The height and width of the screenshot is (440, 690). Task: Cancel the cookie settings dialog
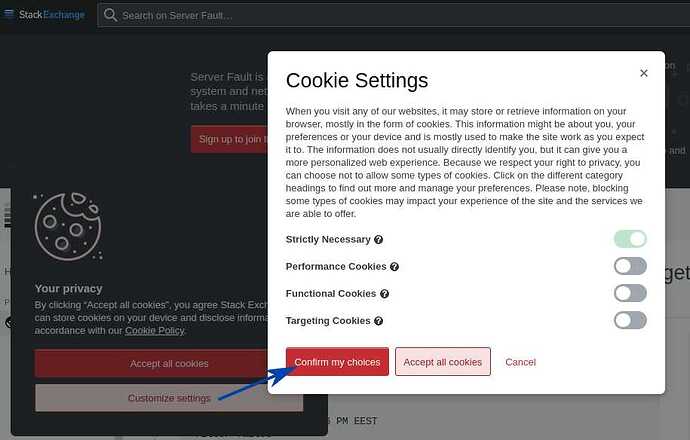(520, 362)
